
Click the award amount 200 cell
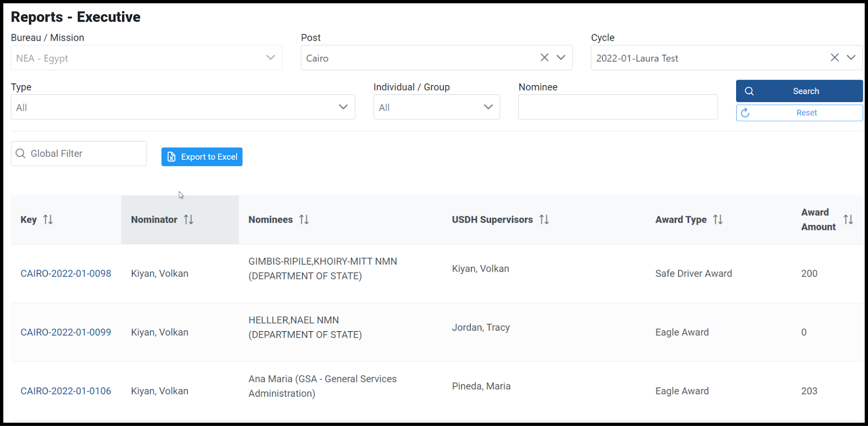pyautogui.click(x=809, y=274)
